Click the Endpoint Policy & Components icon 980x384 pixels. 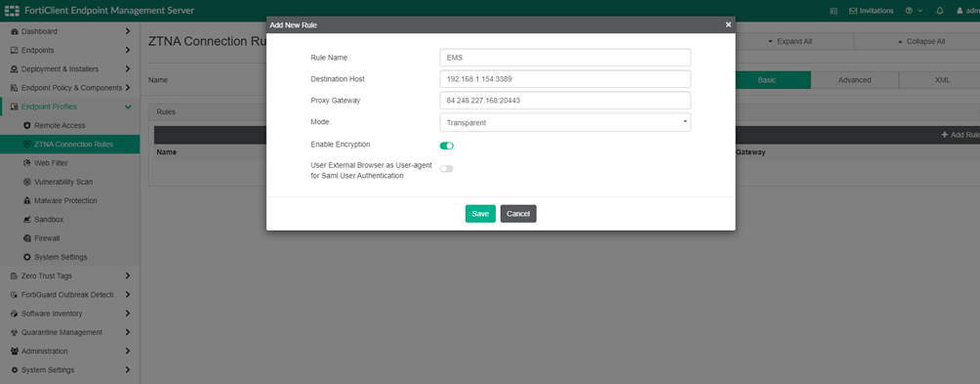15,88
